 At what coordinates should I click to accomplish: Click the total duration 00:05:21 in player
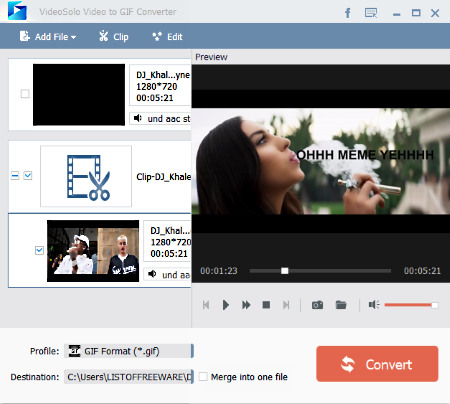422,271
